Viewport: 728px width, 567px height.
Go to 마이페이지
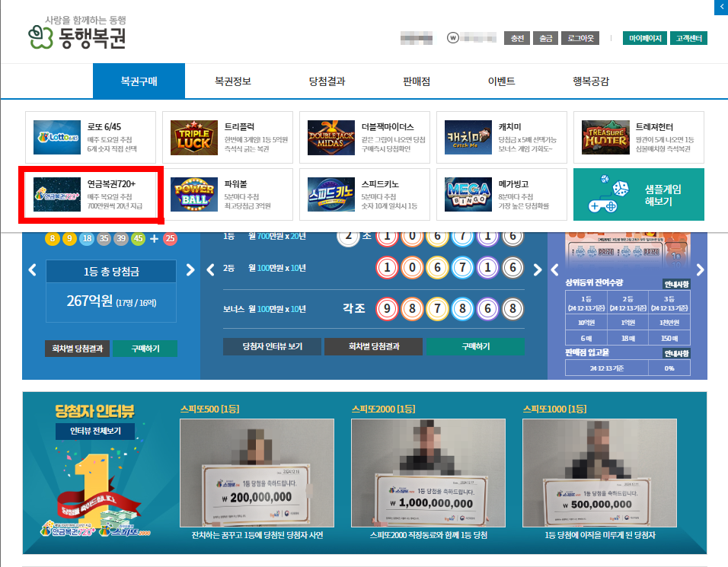645,38
